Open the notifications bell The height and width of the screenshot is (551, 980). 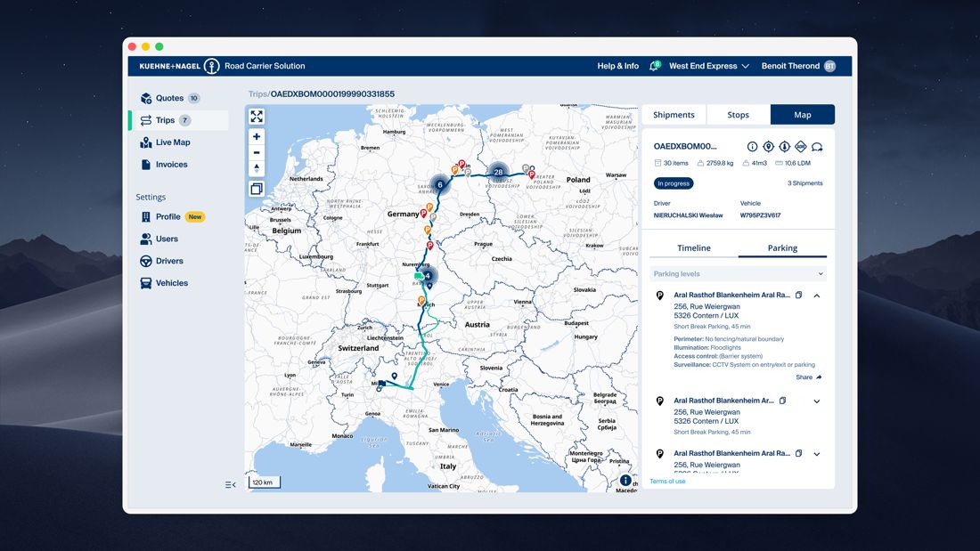(x=654, y=66)
